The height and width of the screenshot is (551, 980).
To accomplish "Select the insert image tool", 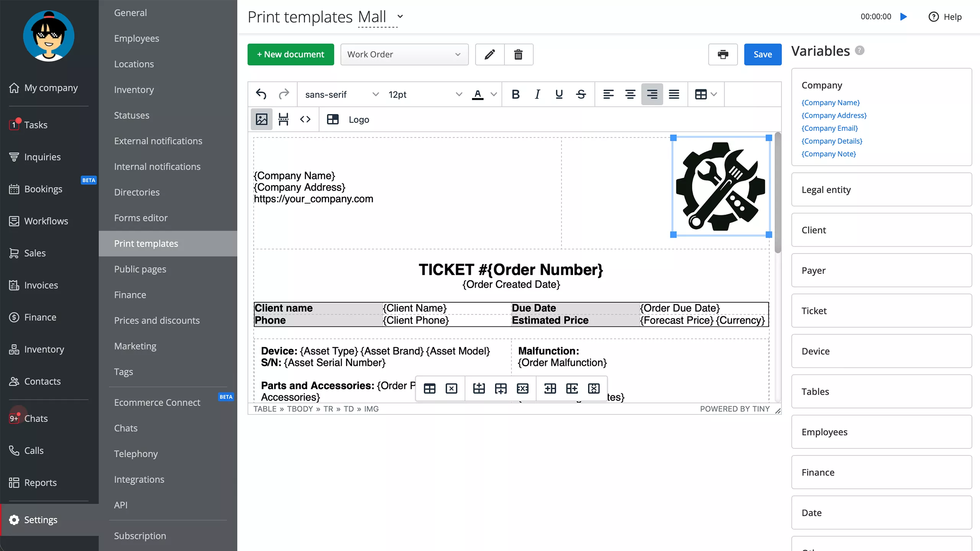I will [261, 119].
